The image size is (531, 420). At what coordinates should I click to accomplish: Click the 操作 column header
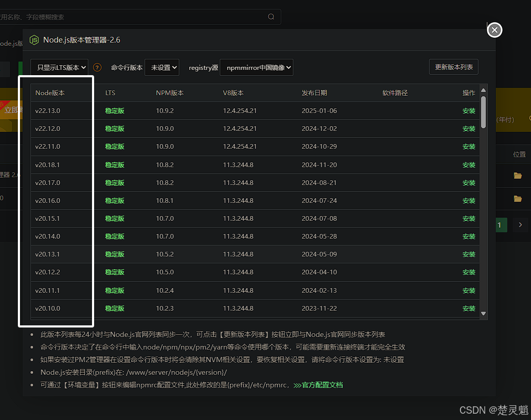click(x=468, y=93)
